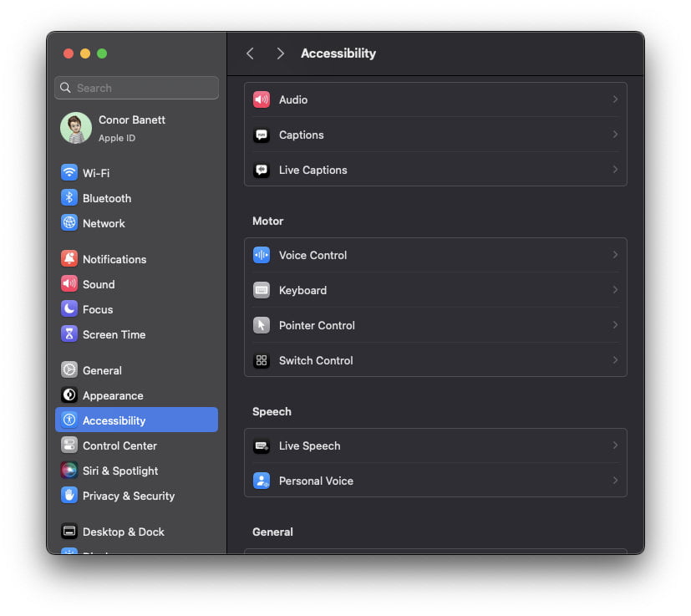Image resolution: width=691 pixels, height=616 pixels.
Task: Open Captions using its icon
Action: pos(262,135)
